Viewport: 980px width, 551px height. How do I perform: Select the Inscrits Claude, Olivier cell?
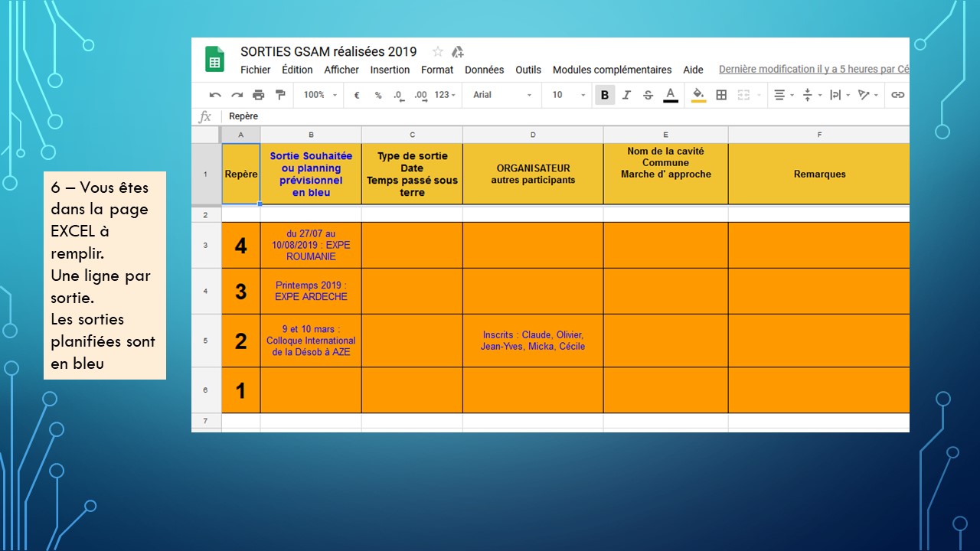click(x=533, y=341)
